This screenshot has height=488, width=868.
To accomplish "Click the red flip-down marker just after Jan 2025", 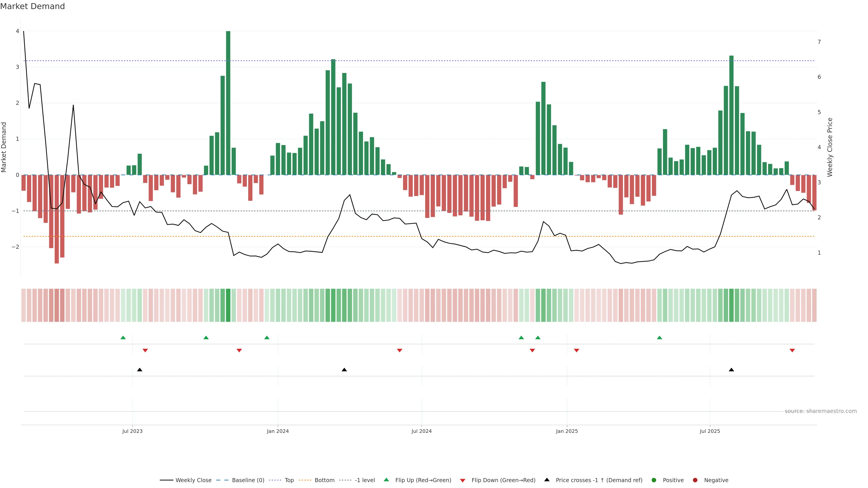I will click(x=577, y=351).
